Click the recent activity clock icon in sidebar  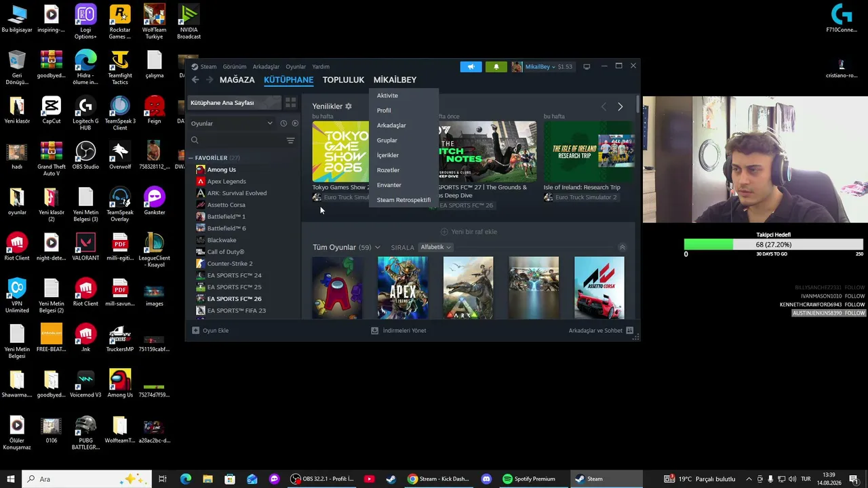(283, 123)
